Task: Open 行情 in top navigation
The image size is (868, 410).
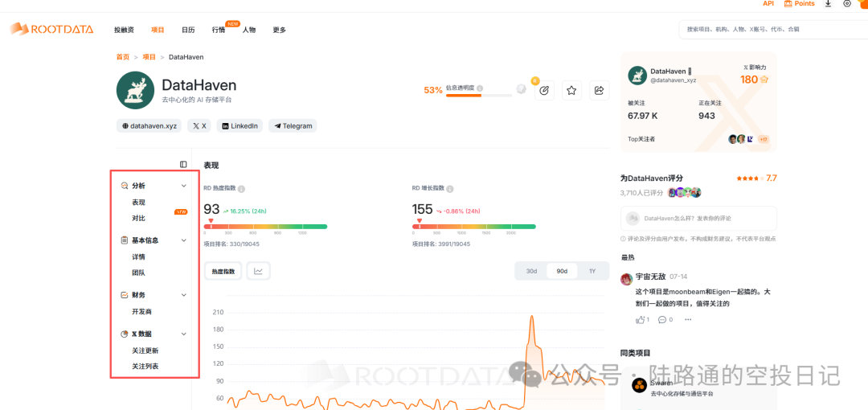Action: tap(219, 30)
